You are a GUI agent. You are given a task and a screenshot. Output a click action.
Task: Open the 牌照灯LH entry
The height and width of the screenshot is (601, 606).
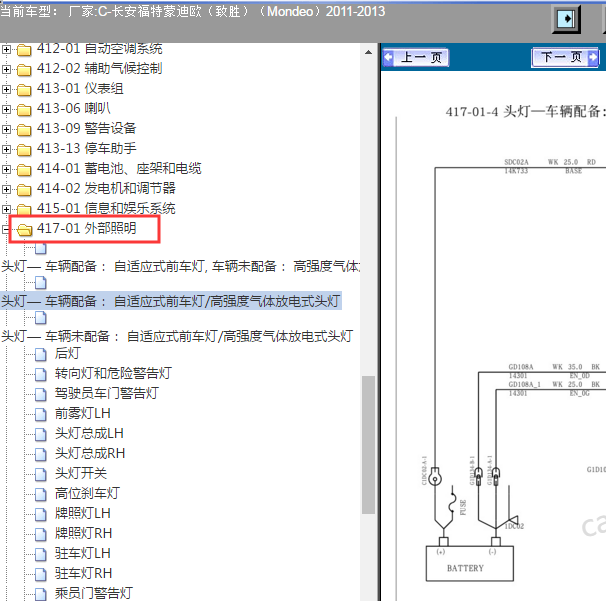pyautogui.click(x=83, y=513)
